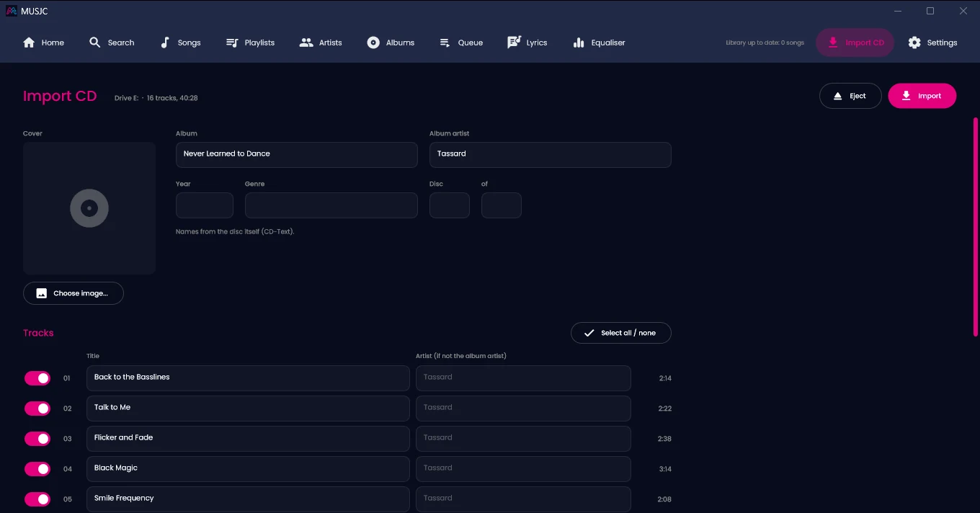Show the Playlists page
The width and height of the screenshot is (980, 513).
tap(250, 43)
